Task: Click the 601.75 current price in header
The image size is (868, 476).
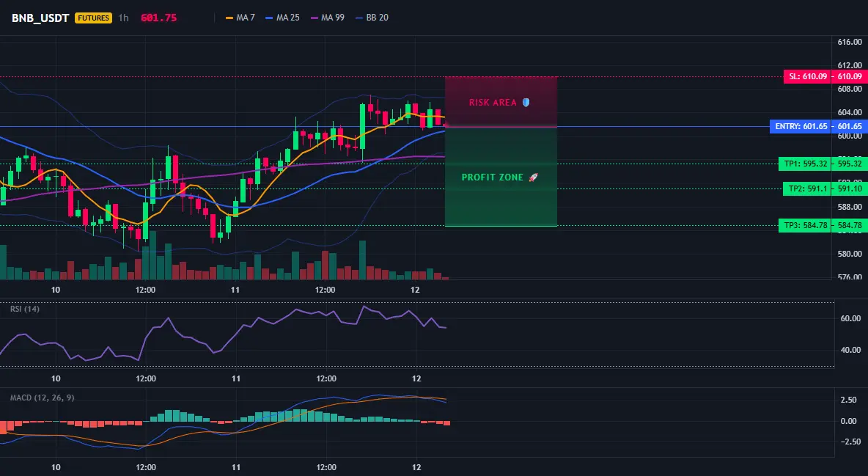Action: tap(159, 18)
